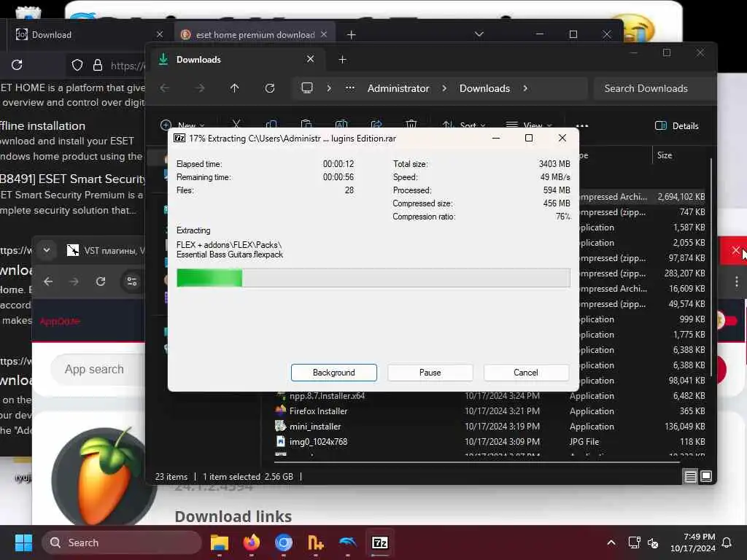This screenshot has width=747, height=560.
Task: Go back in File Explorer
Action: 165,88
